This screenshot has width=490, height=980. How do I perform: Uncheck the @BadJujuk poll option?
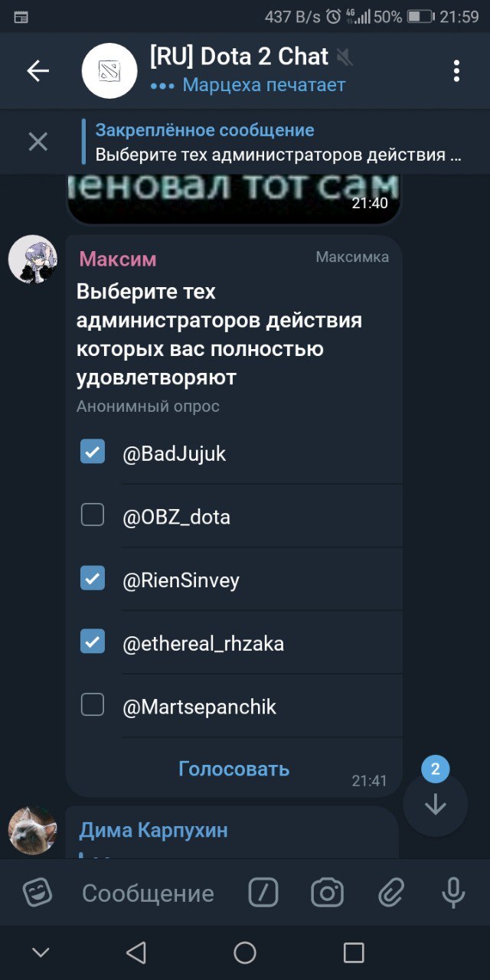point(93,452)
